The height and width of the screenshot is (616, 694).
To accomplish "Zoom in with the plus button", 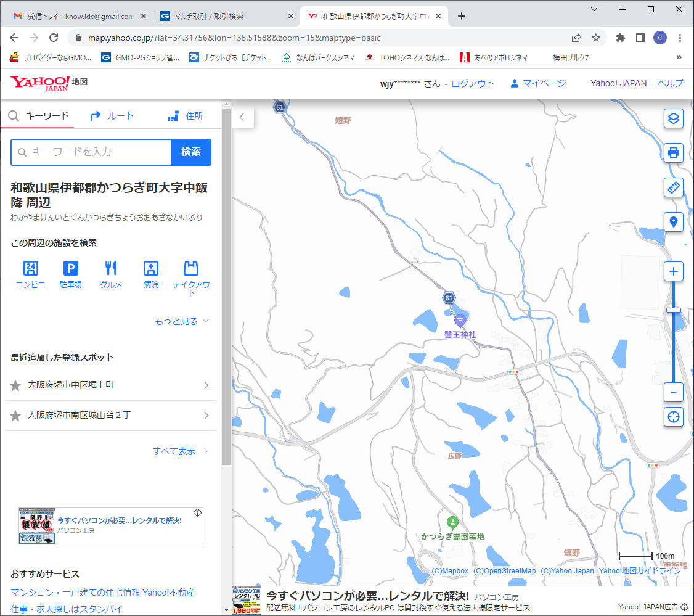I will point(673,272).
